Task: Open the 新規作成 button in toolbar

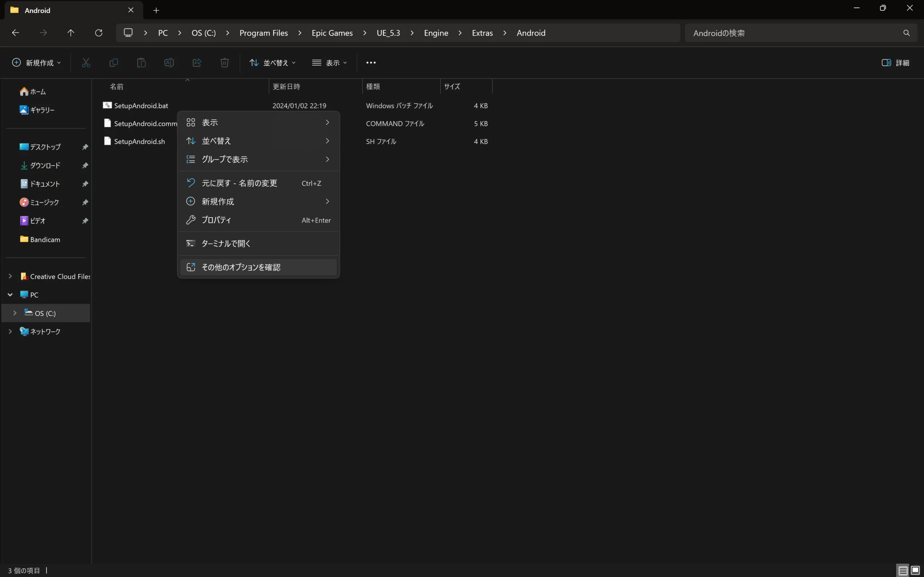Action: tap(36, 63)
